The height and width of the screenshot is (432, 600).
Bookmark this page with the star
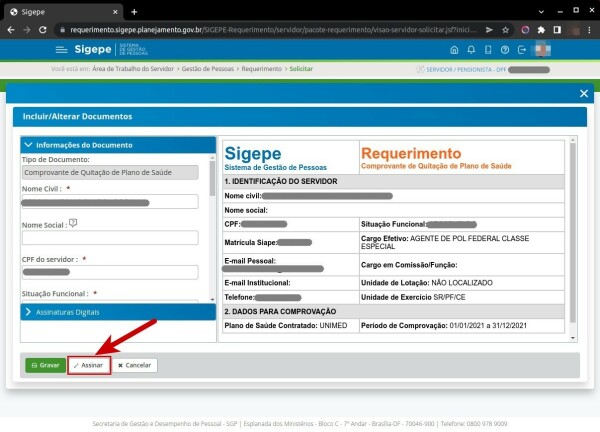[x=505, y=30]
